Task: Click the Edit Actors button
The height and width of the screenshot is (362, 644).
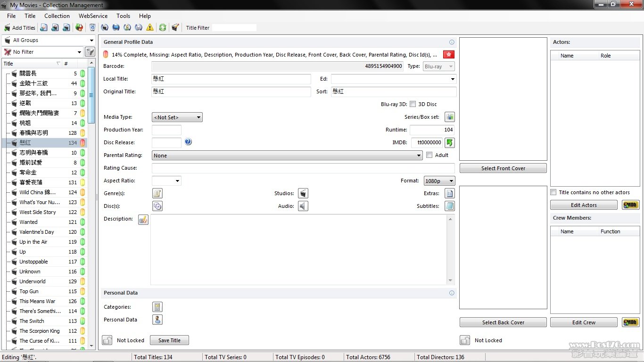Action: click(584, 205)
